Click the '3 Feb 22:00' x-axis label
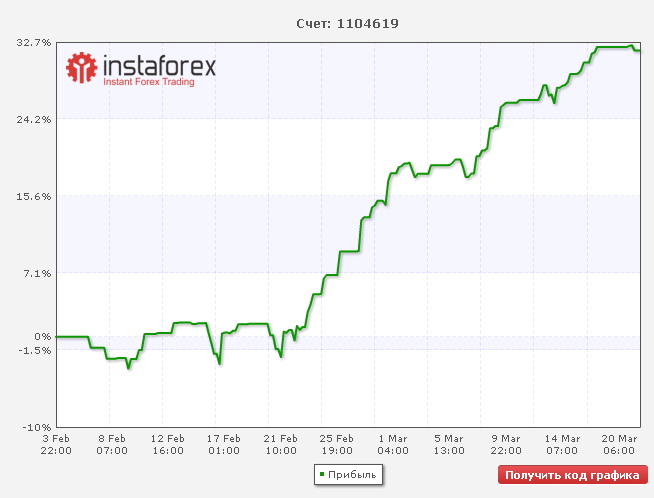This screenshot has height=498, width=654. click(x=56, y=445)
